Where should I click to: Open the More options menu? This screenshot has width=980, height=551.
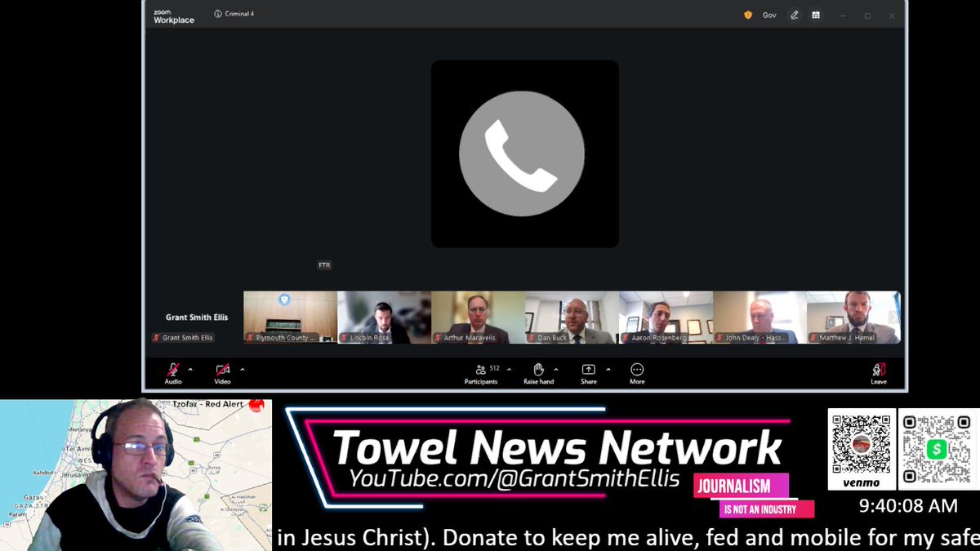(x=637, y=374)
